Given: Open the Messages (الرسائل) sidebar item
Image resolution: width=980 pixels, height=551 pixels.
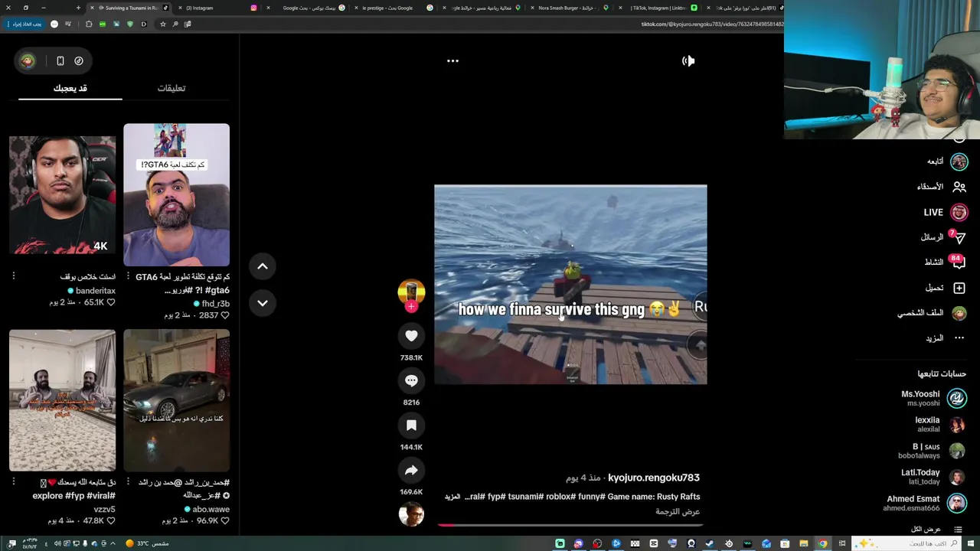Looking at the screenshot, I should pyautogui.click(x=943, y=237).
